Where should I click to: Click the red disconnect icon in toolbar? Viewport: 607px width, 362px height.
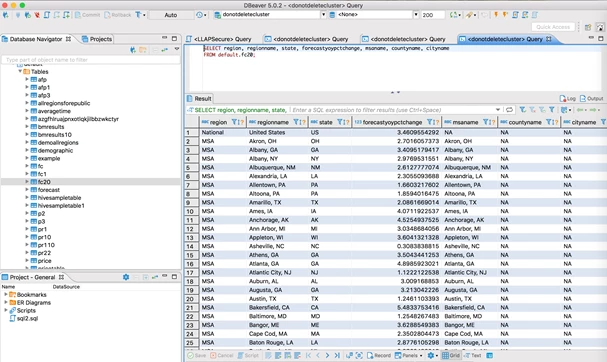click(x=37, y=15)
